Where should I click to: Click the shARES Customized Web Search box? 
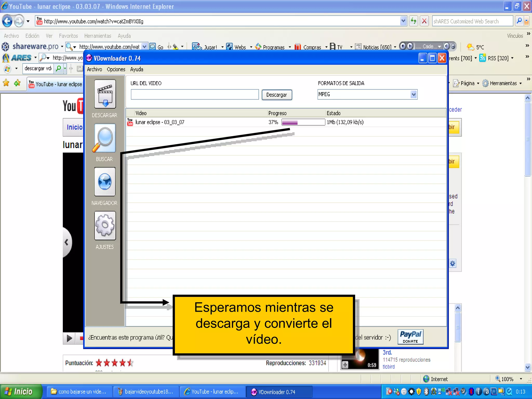[473, 21]
